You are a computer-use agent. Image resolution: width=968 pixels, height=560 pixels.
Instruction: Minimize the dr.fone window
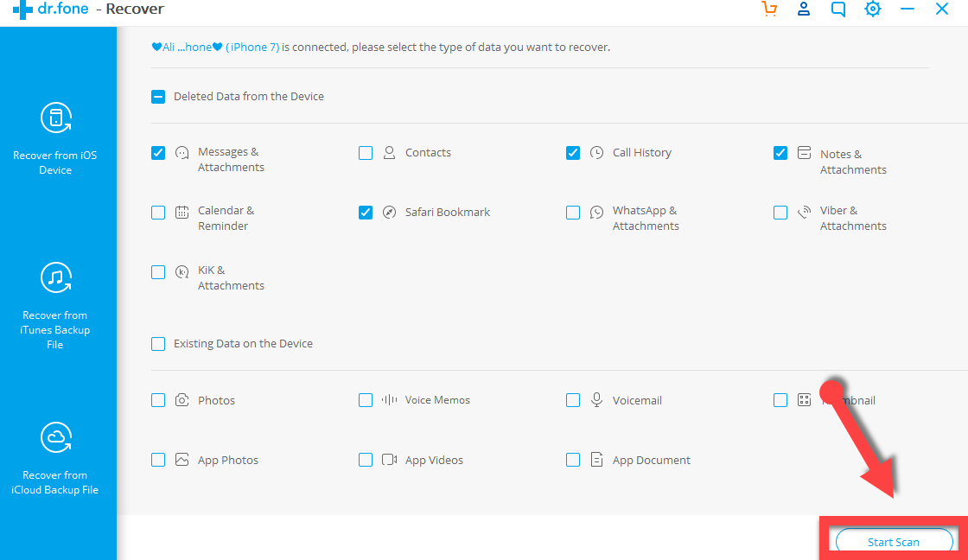[x=907, y=10]
